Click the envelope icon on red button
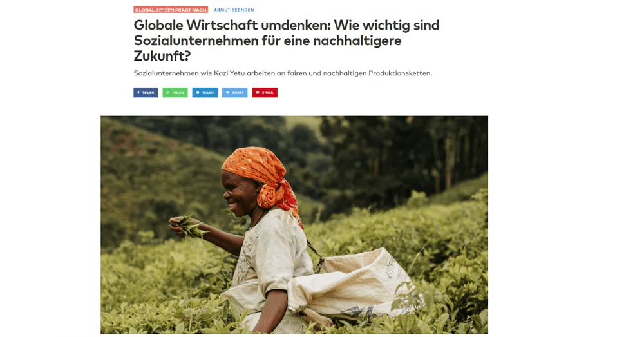Screen dimensions: 644x337 [258, 93]
